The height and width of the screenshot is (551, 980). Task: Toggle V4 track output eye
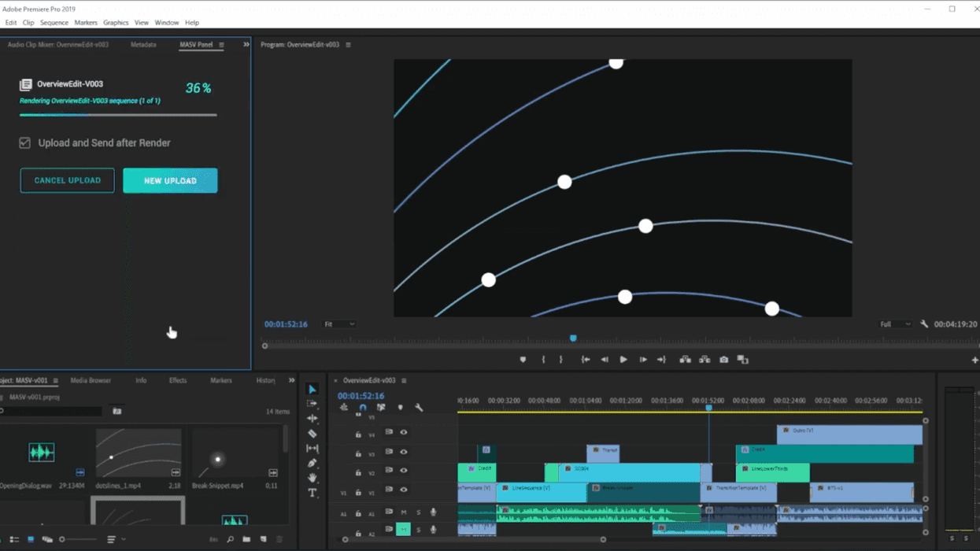tap(404, 432)
